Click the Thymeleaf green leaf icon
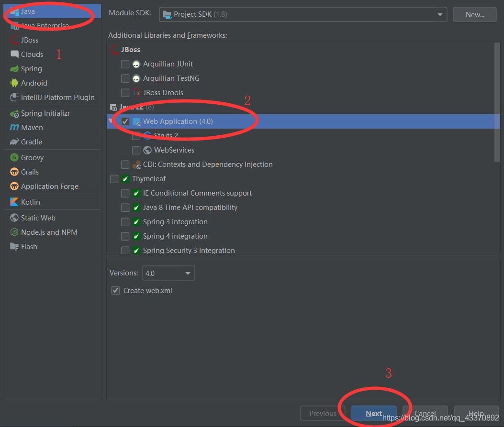The image size is (504, 427). [125, 179]
